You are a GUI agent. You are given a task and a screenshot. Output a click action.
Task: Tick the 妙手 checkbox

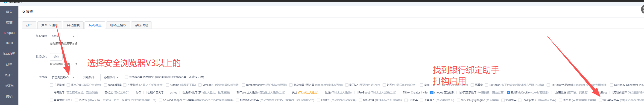coord(134,93)
